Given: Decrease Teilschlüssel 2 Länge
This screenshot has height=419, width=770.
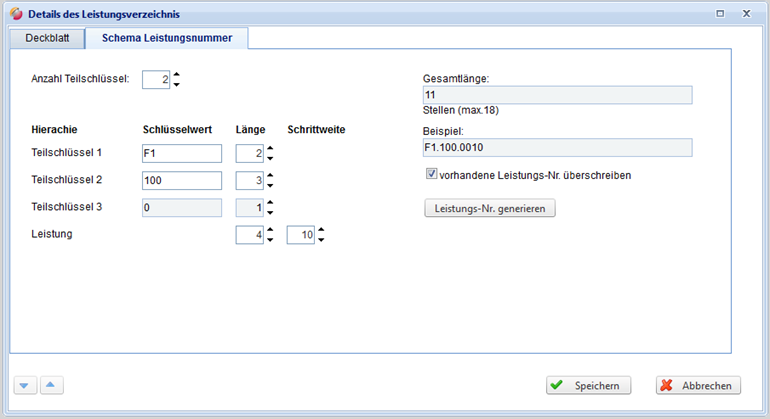Looking at the screenshot, I should 270,186.
